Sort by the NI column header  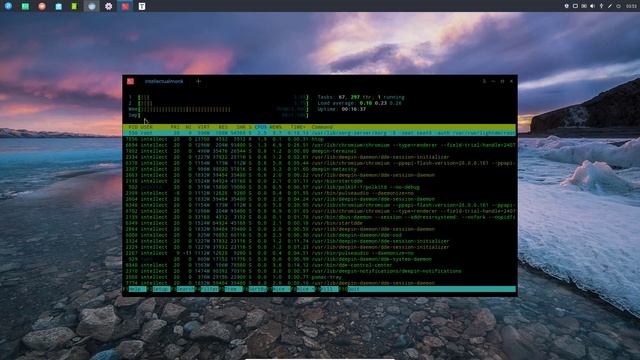pos(188,127)
